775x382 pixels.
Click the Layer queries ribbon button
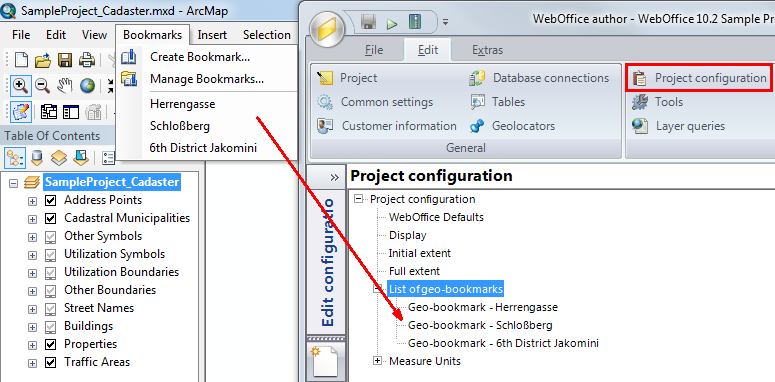coord(678,126)
